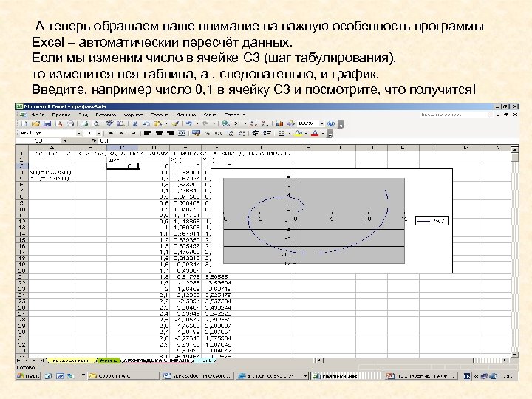The width and height of the screenshot is (532, 399).
Task: Click the Open file folder icon
Action: (35, 123)
